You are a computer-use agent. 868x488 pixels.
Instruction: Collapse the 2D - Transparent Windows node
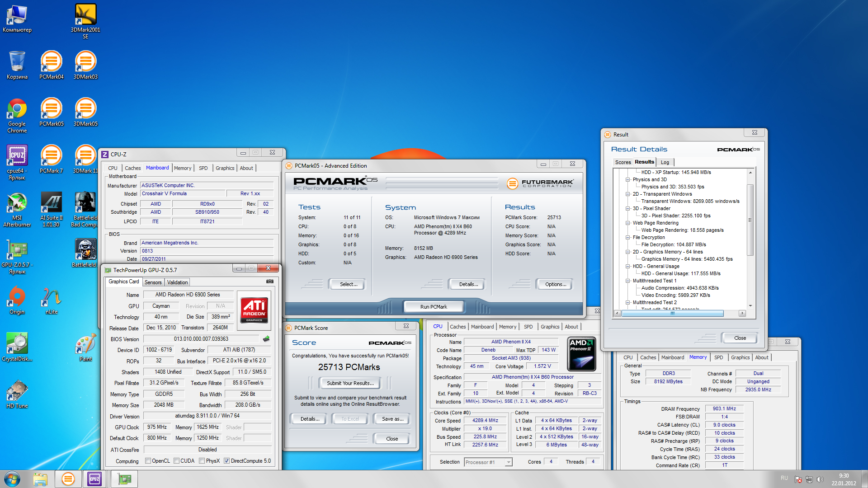(x=628, y=194)
